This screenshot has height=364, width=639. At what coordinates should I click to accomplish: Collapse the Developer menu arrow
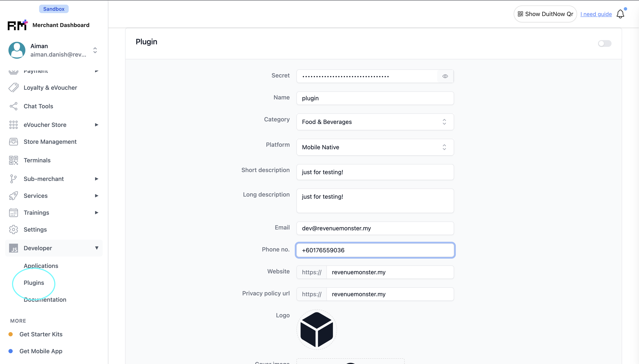(97, 248)
